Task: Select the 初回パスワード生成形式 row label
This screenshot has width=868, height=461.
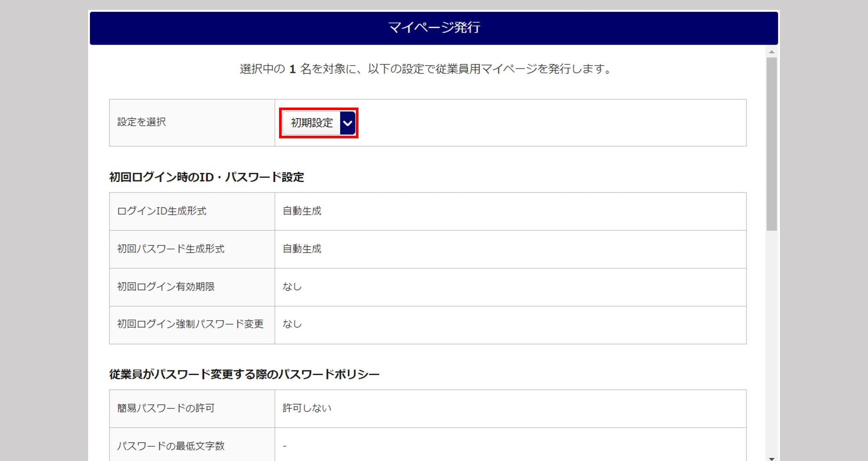Action: [x=171, y=249]
